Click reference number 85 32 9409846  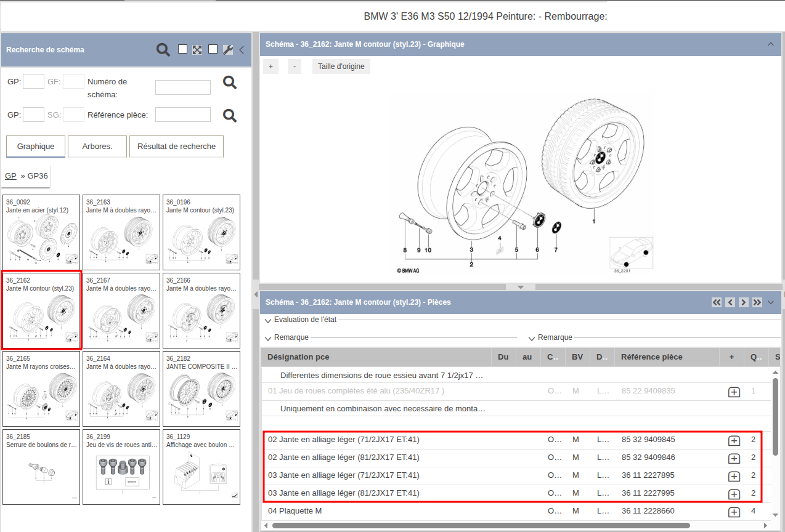(648, 457)
